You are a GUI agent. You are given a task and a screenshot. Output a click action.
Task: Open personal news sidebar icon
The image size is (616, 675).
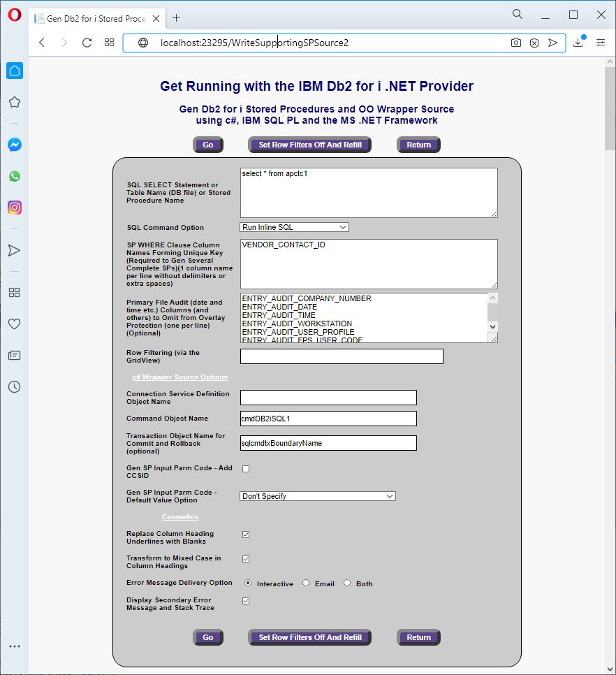tap(15, 355)
